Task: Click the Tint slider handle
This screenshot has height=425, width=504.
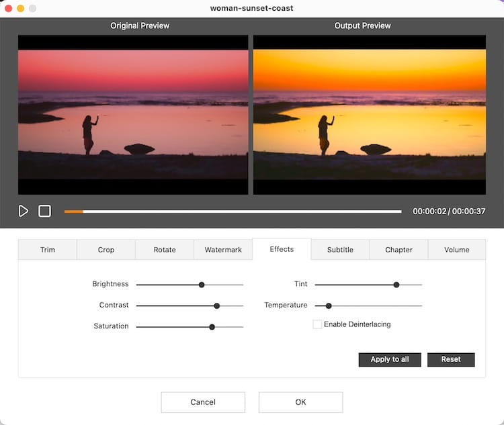Action: (396, 285)
